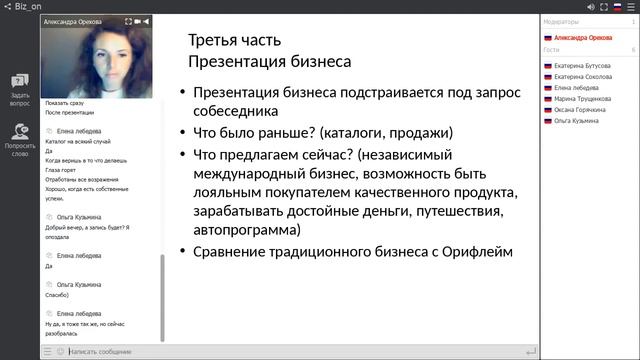This screenshot has width=640, height=360.
Task: Click the presenter webcam video
Action: 97,57
